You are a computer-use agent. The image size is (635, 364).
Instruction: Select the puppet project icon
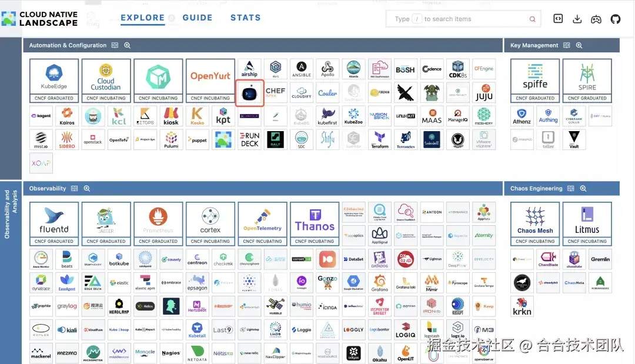coord(197,140)
